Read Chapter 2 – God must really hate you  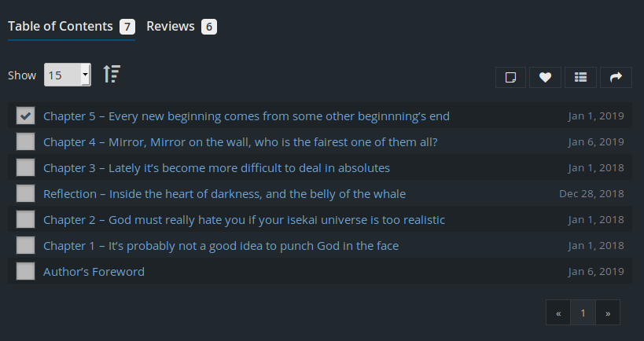tap(244, 220)
